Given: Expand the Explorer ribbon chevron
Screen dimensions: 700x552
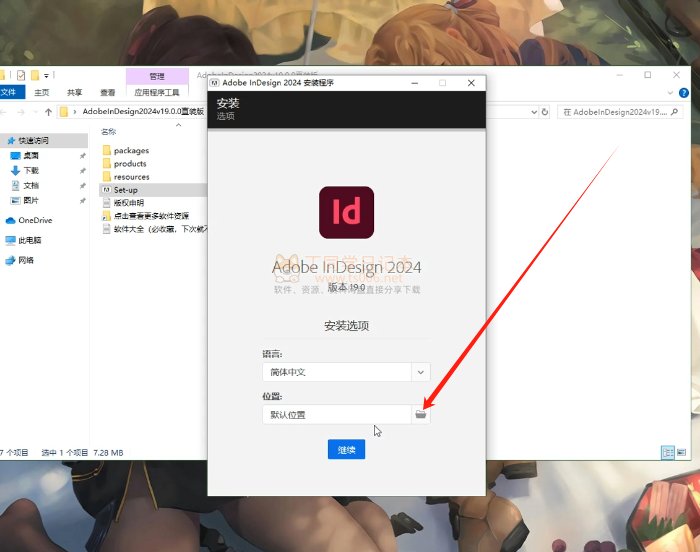Looking at the screenshot, I should (x=670, y=93).
